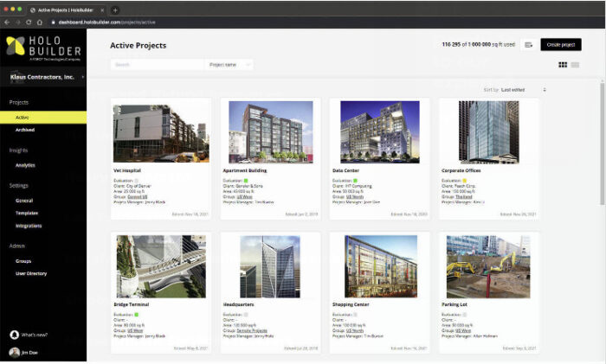The image size is (606, 364).
Task: Open Archived projects in sidebar
Action: (x=25, y=130)
